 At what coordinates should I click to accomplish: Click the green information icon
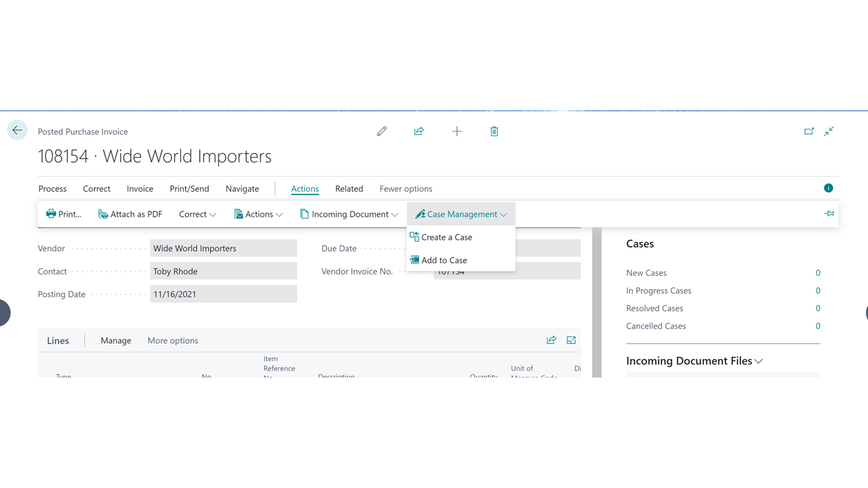(x=829, y=188)
